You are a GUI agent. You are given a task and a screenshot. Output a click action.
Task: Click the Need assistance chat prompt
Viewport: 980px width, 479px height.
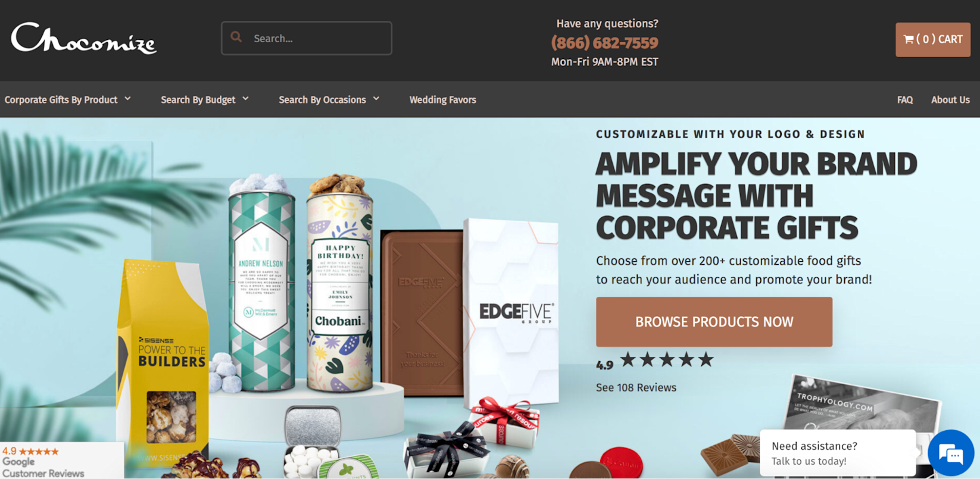tap(837, 453)
